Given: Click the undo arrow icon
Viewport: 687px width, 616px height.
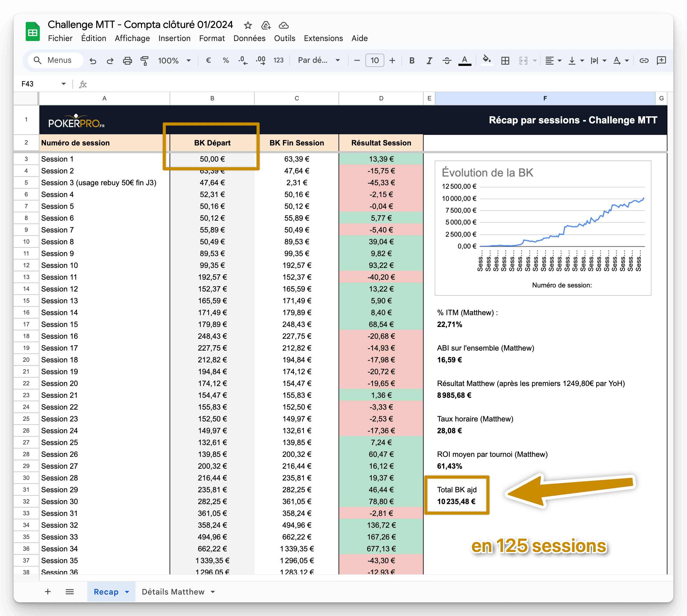Looking at the screenshot, I should pyautogui.click(x=93, y=61).
